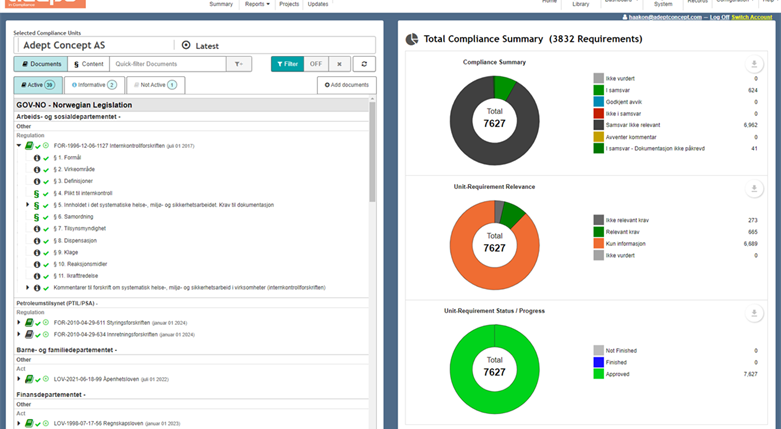Click the circled check status icon of Internkontrollforskriften
The width and height of the screenshot is (781, 429).
click(46, 145)
